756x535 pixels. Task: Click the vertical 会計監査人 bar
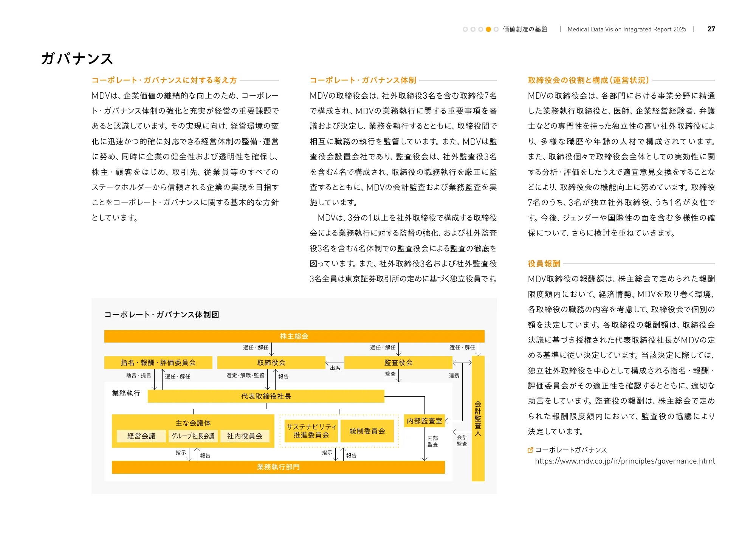pos(478,418)
